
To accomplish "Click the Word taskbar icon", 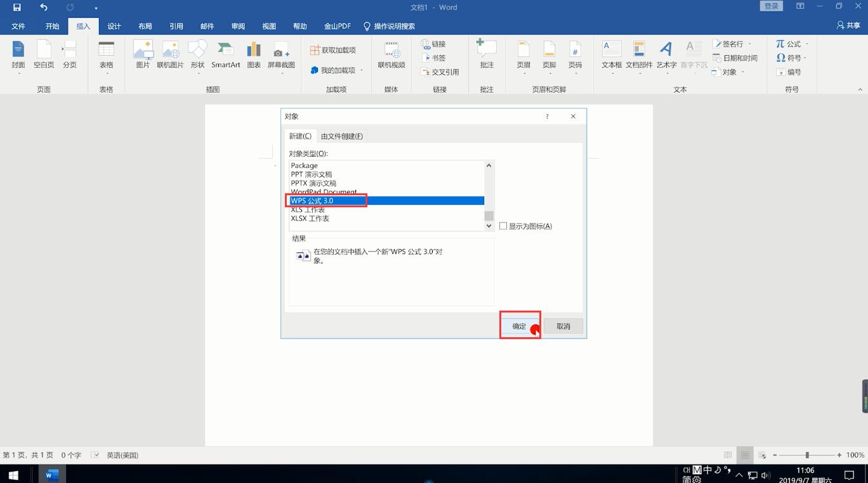I will click(52, 474).
